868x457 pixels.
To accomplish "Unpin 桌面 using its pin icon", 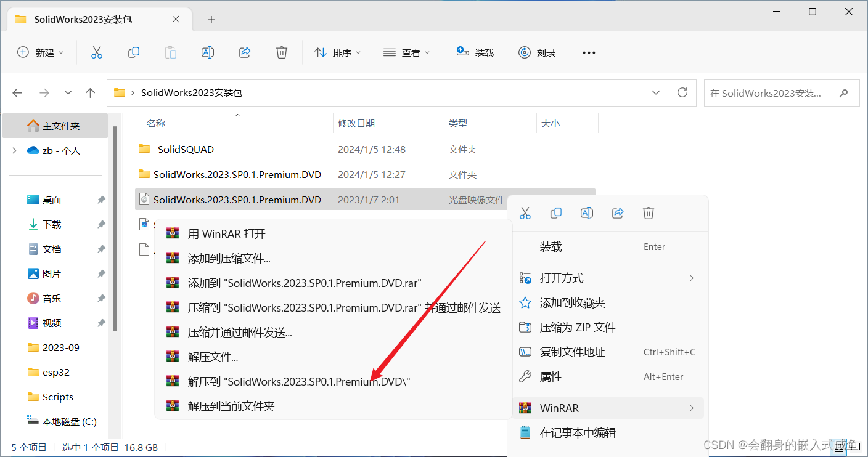I will pyautogui.click(x=101, y=200).
